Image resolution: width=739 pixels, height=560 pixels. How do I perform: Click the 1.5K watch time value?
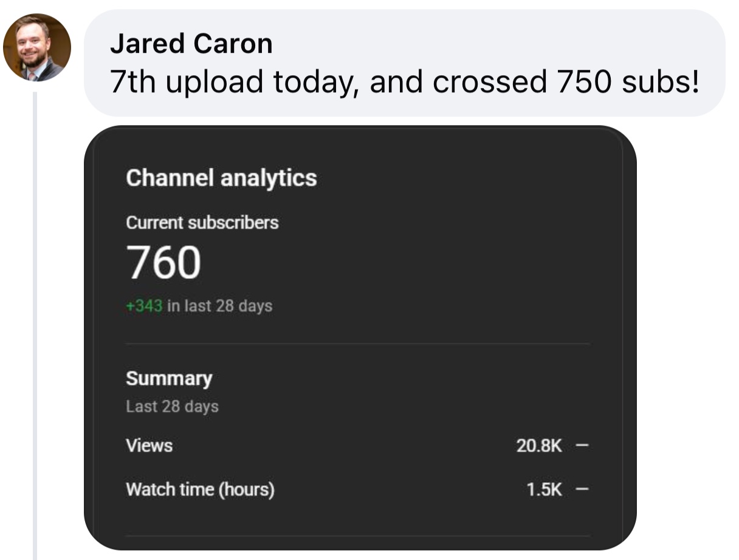point(544,490)
